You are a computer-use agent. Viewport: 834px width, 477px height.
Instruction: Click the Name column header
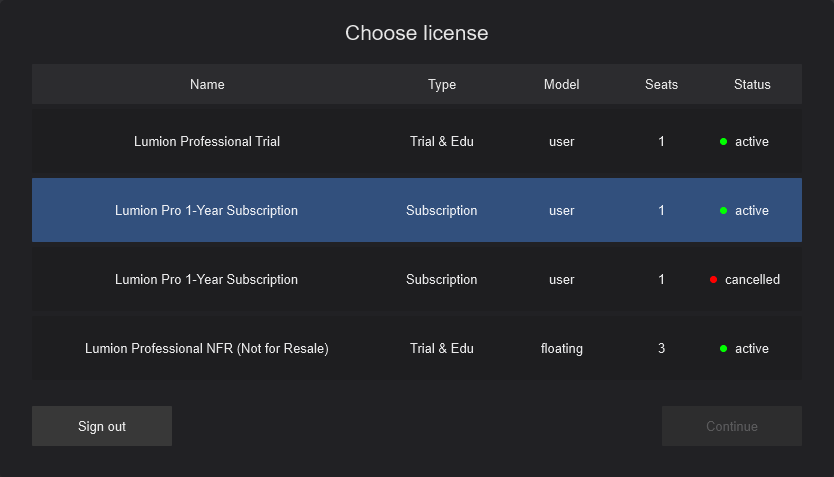pyautogui.click(x=207, y=85)
